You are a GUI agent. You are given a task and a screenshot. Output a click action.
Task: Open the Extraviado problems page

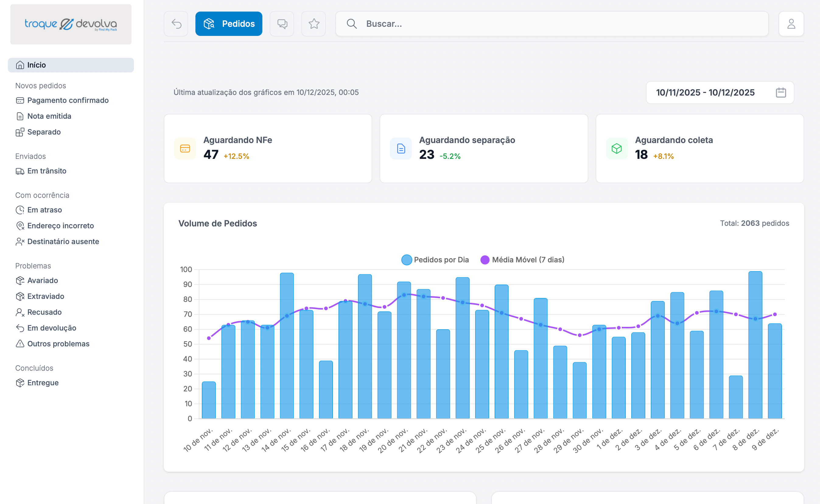pos(46,296)
